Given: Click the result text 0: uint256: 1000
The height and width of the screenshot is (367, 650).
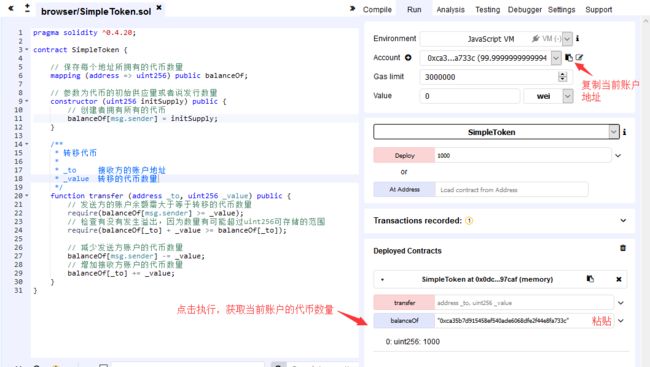Looking at the screenshot, I should (x=412, y=342).
